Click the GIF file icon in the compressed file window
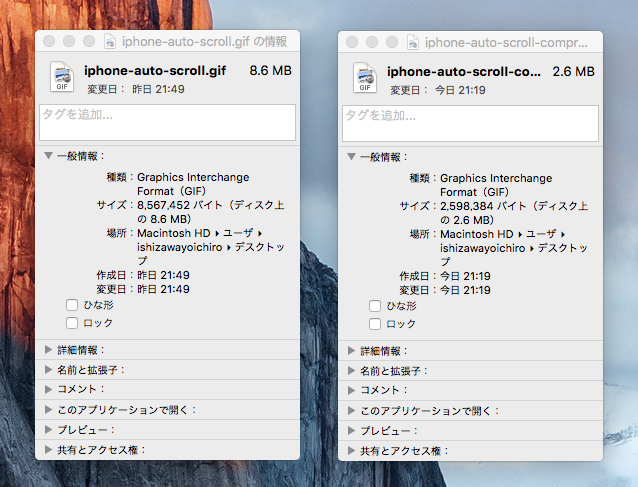The image size is (638, 487). [365, 77]
